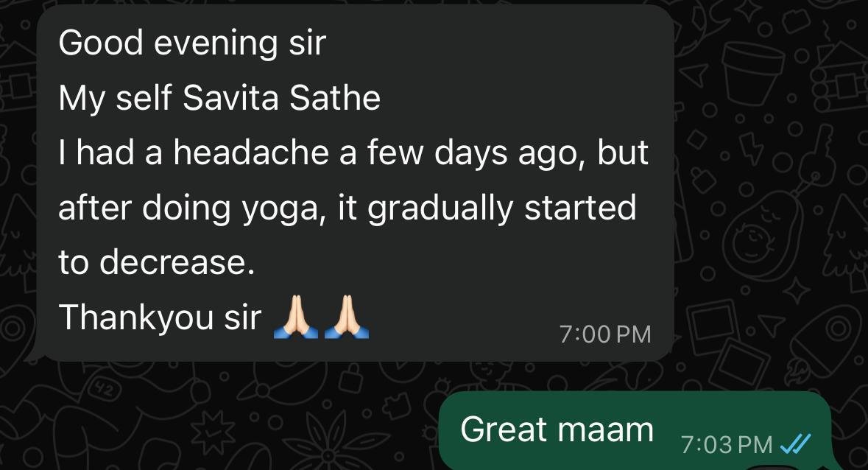Click the 7:00 PM message timestamp
Screen dimensions: 868x470
pyautogui.click(x=604, y=334)
